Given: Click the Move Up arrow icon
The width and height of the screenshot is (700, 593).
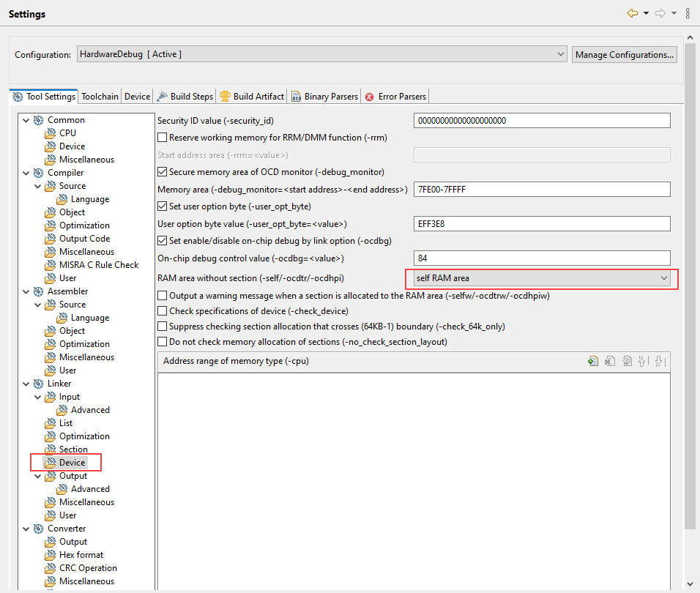Looking at the screenshot, I should point(643,361).
